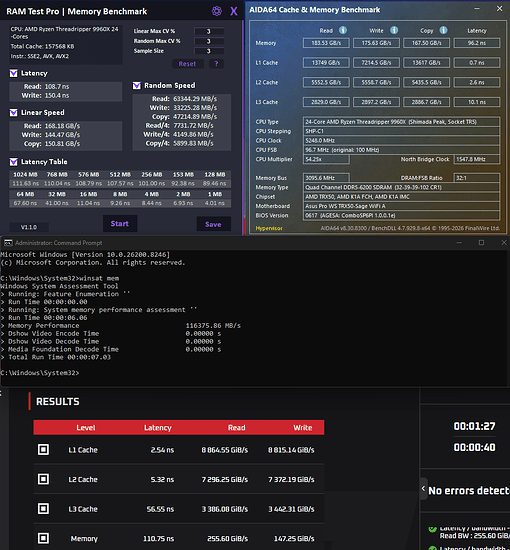Click the Random Speed Read 63344.29 MB/s value
The image size is (510, 550).
[x=195, y=99]
